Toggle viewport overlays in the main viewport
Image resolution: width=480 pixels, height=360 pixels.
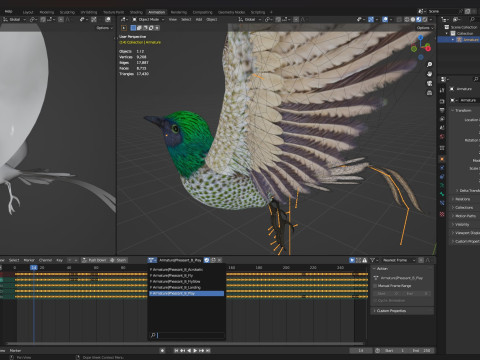(x=385, y=20)
